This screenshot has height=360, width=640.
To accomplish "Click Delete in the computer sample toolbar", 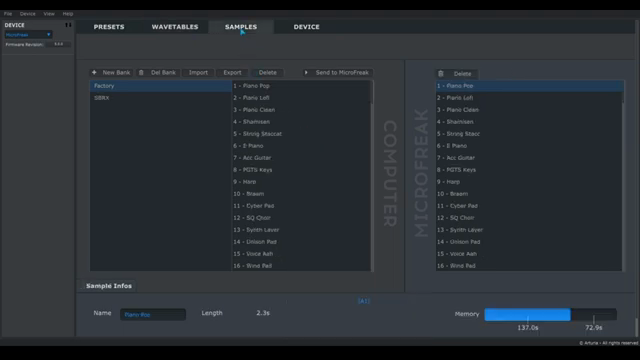I will (268, 72).
